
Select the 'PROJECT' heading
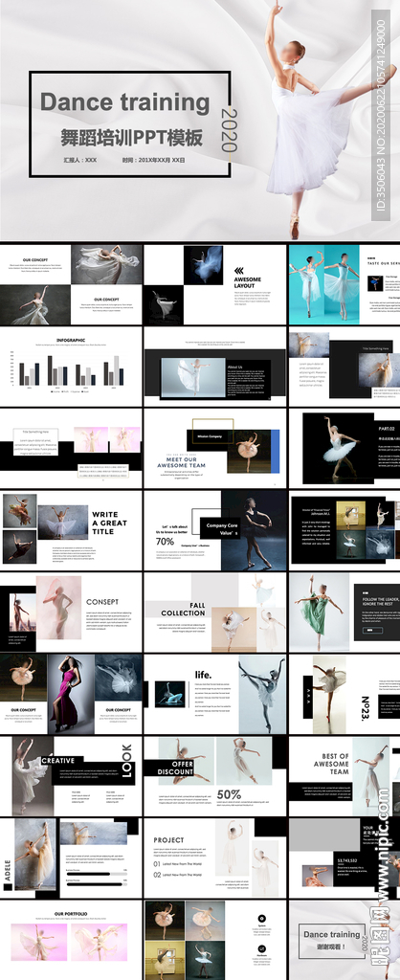click(x=168, y=840)
